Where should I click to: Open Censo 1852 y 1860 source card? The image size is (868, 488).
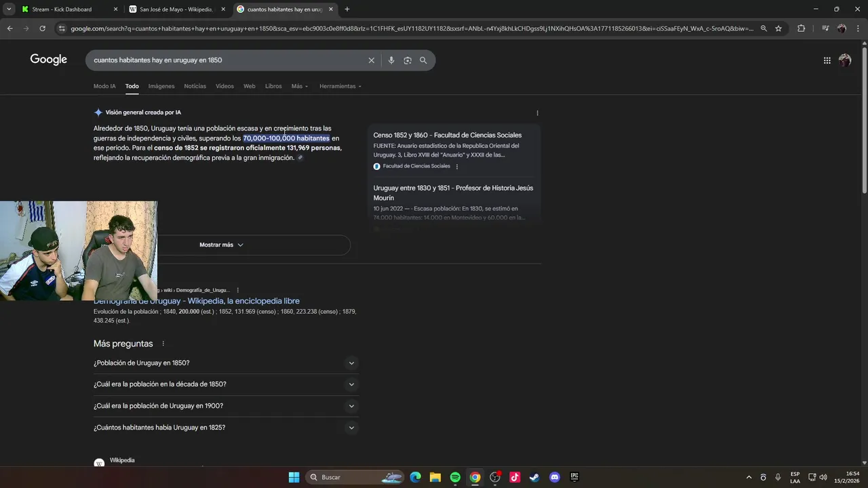tap(448, 135)
